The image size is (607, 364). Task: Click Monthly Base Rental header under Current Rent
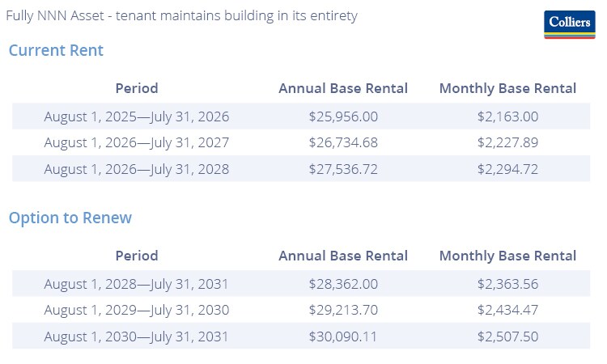(x=507, y=88)
